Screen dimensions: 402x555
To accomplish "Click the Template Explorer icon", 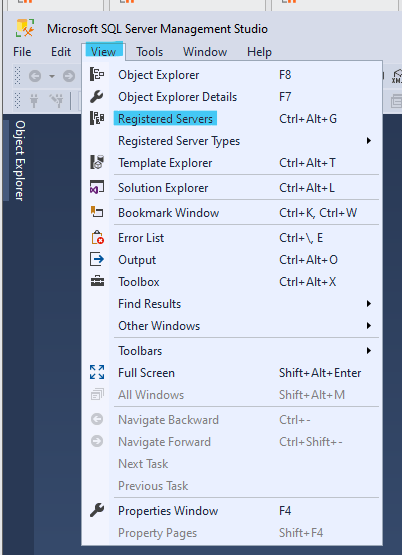I will (x=97, y=162).
